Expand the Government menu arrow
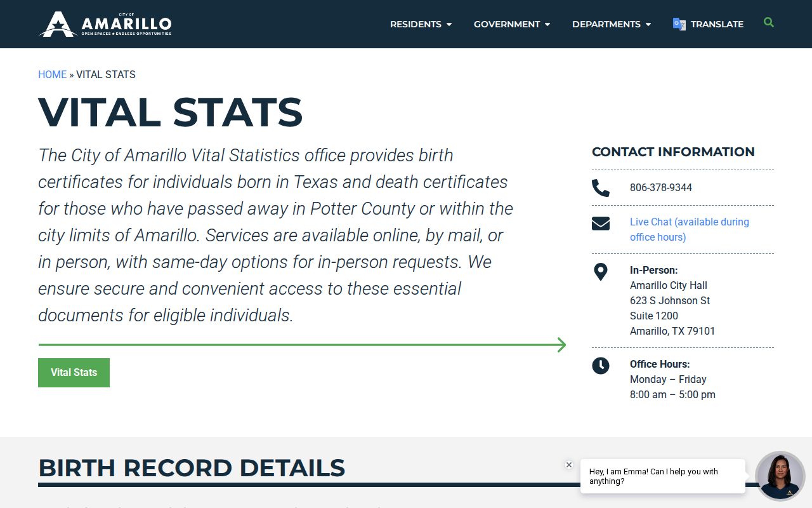812x508 pixels. coord(547,25)
